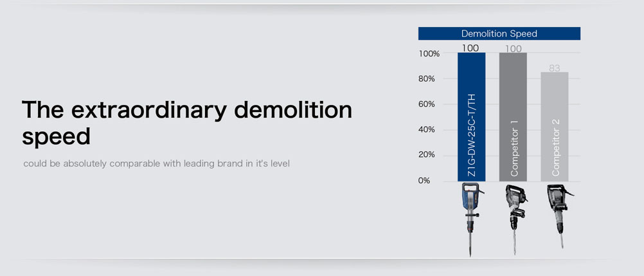The height and width of the screenshot is (276, 644).
Task: Click the 80% axis label
Action: 427,79
